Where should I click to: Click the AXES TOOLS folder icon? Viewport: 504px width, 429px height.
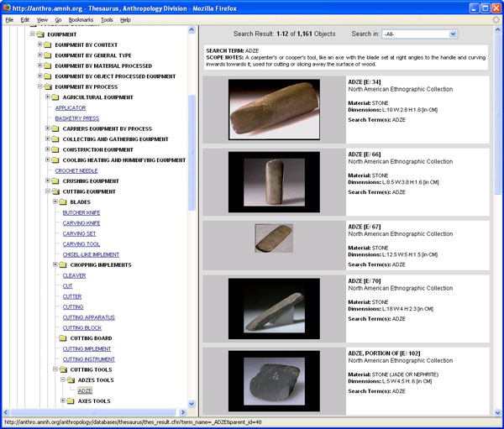[71, 401]
